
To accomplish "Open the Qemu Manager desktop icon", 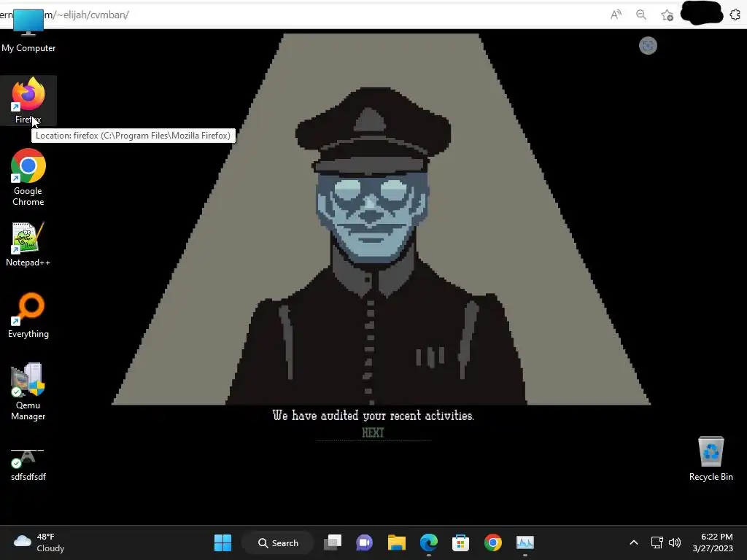I will coord(28,392).
